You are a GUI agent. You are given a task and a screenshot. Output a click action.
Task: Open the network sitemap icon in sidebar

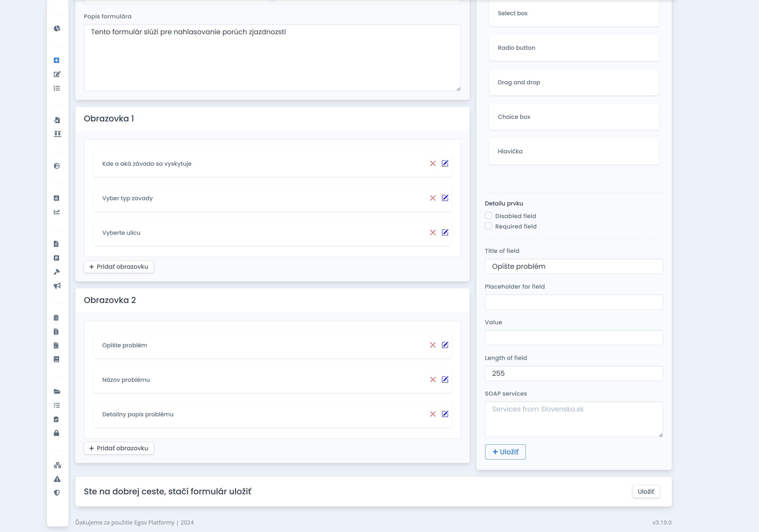(57, 465)
